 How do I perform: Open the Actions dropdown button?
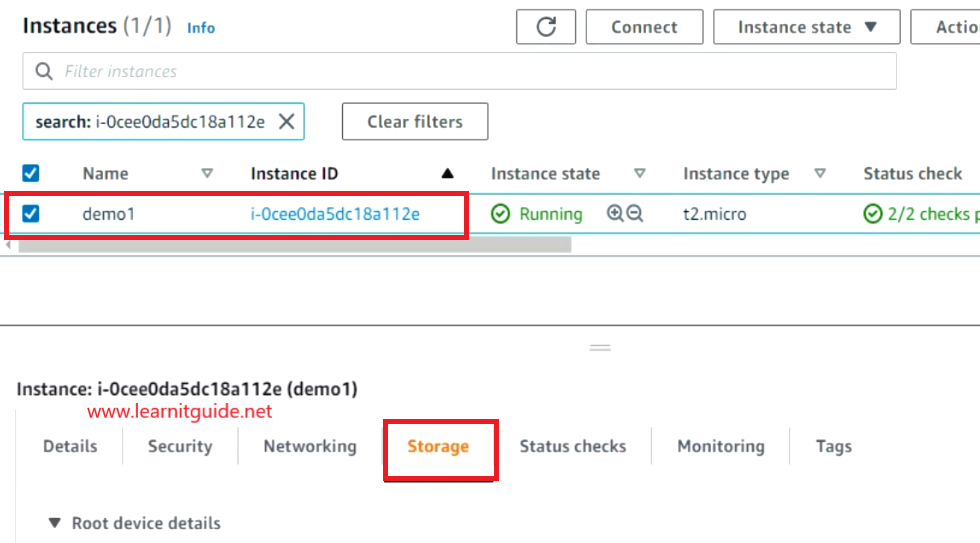[x=945, y=27]
